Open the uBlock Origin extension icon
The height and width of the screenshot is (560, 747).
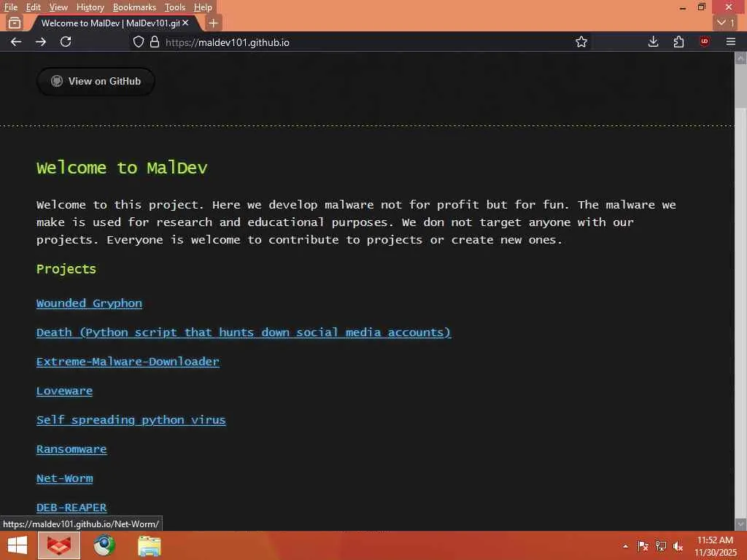705,42
